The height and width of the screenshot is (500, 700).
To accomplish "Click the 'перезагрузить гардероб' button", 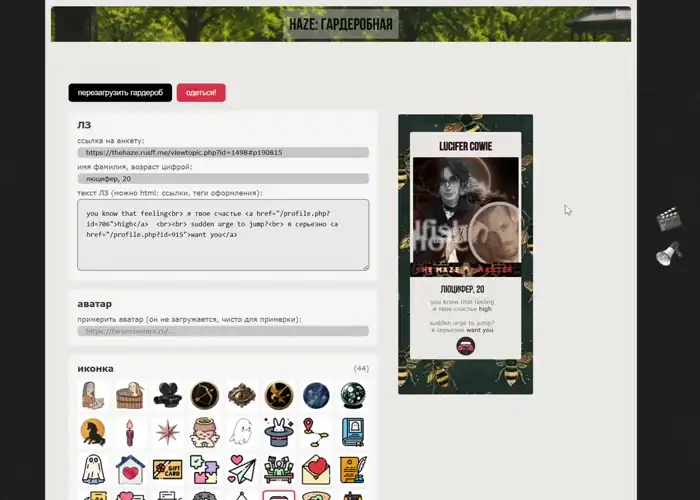I will click(120, 93).
